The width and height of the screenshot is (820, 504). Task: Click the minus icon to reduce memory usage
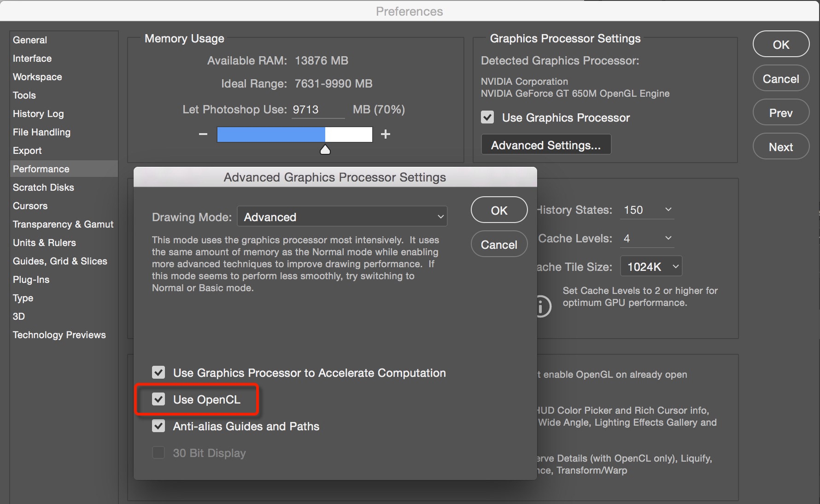(x=203, y=134)
